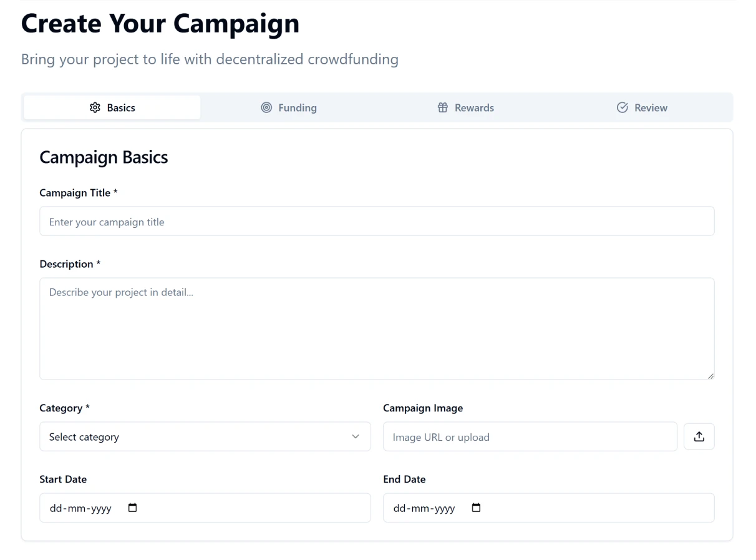Return to the Basics tab
756x560 pixels.
112,107
